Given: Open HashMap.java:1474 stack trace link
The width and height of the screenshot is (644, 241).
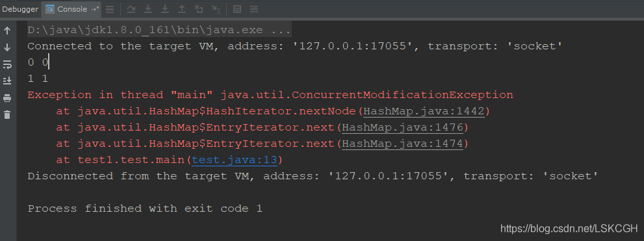Looking at the screenshot, I should [x=402, y=144].
